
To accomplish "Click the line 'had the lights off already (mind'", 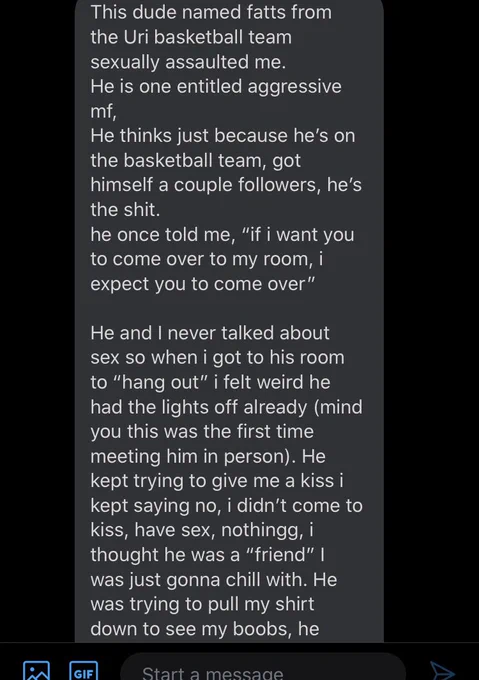I will pyautogui.click(x=226, y=407).
